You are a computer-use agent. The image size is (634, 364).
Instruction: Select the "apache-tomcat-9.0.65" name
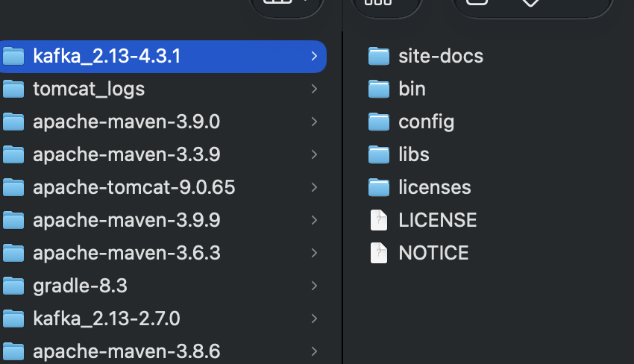[x=134, y=187]
